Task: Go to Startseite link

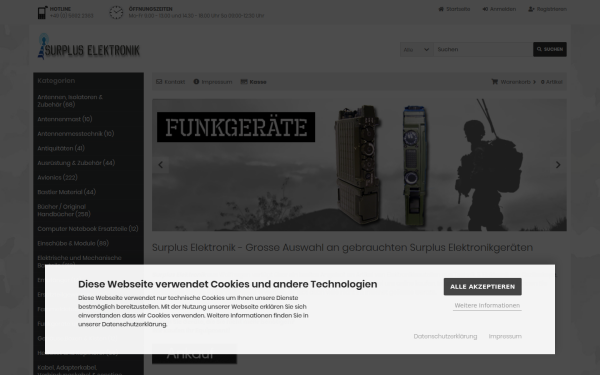Action: 454,9
